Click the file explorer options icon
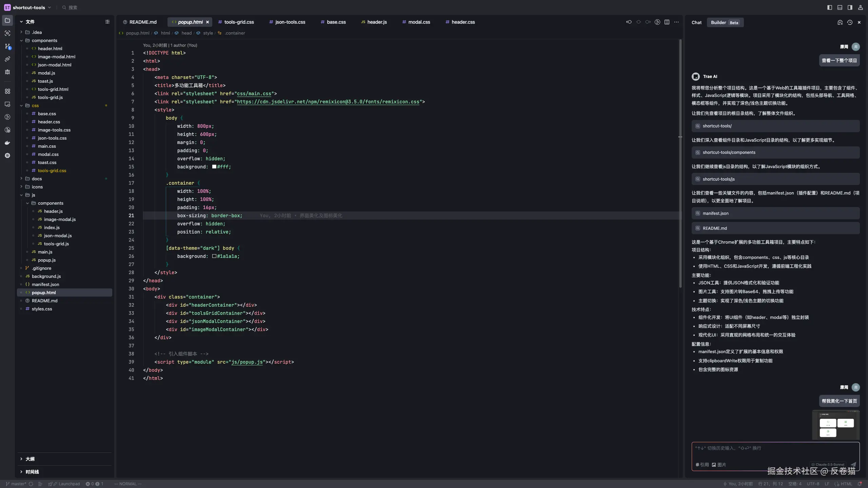868x488 pixels. [x=107, y=22]
